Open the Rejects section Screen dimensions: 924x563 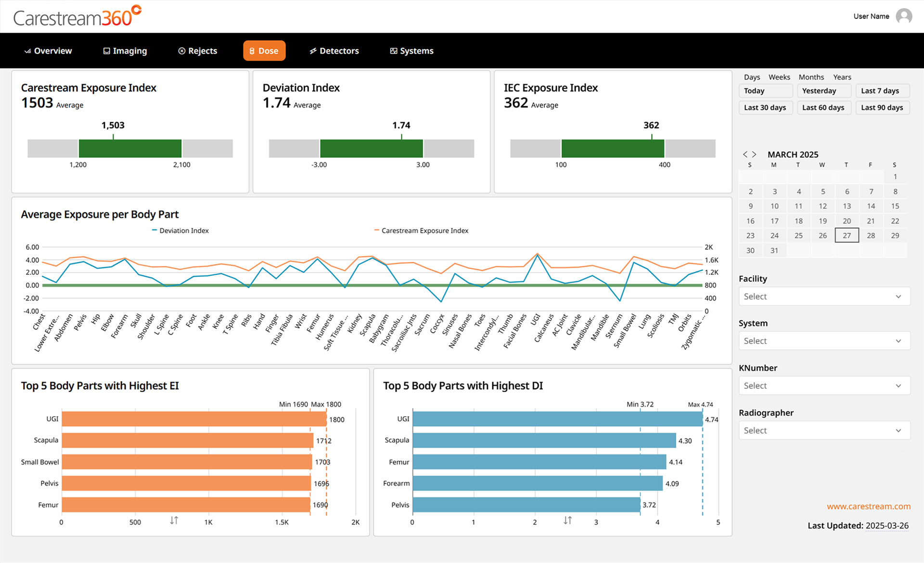[x=198, y=51]
